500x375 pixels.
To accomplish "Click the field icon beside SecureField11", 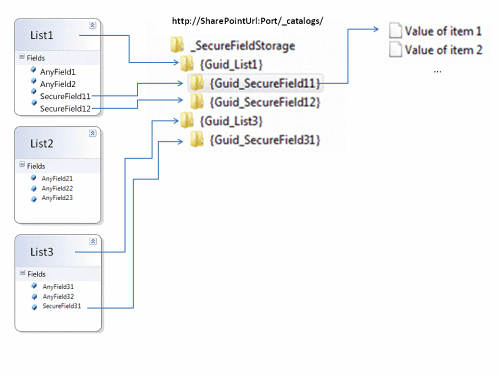I will tap(34, 91).
